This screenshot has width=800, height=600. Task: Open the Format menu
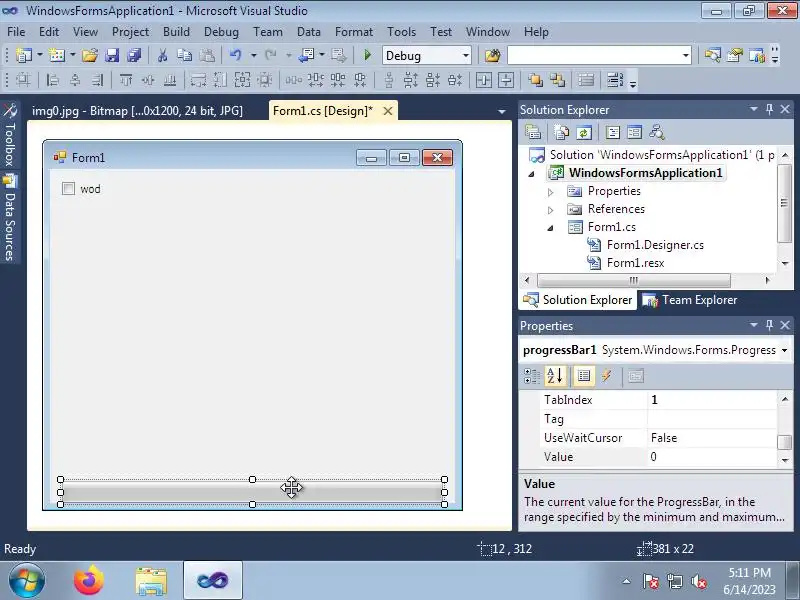click(354, 32)
